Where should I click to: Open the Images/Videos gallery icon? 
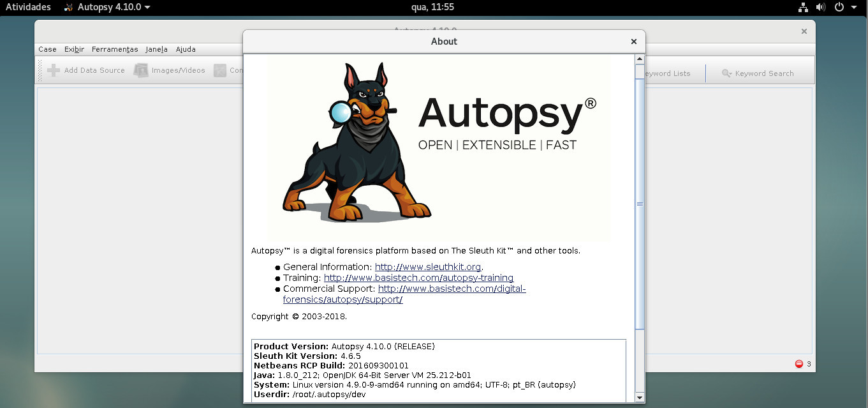click(140, 70)
